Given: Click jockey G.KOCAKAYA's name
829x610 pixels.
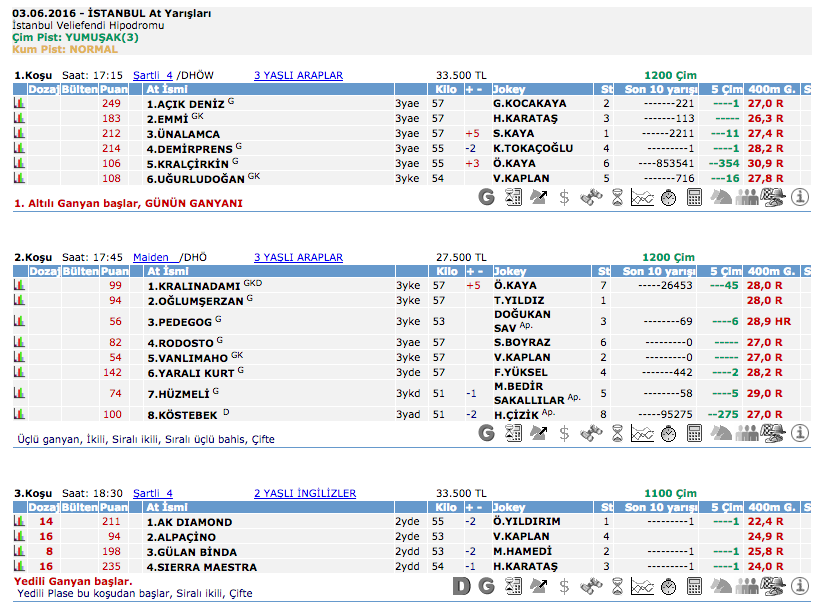Looking at the screenshot, I should (529, 103).
